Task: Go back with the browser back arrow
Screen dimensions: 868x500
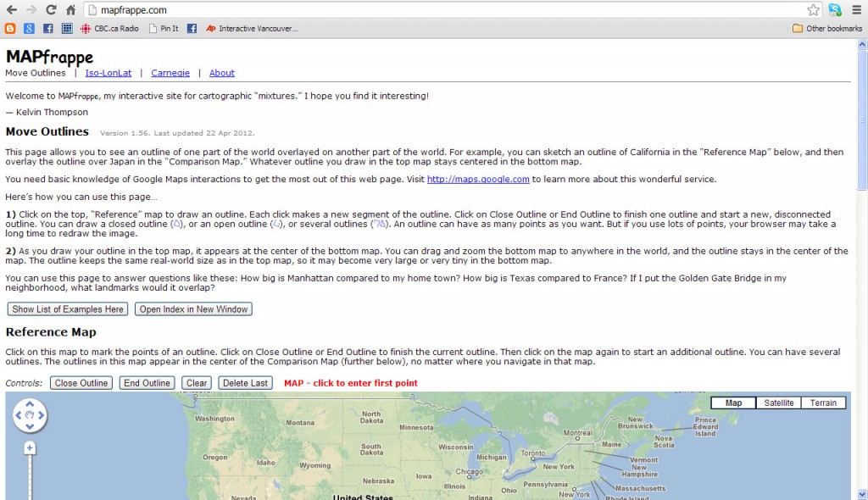Action: [x=11, y=10]
